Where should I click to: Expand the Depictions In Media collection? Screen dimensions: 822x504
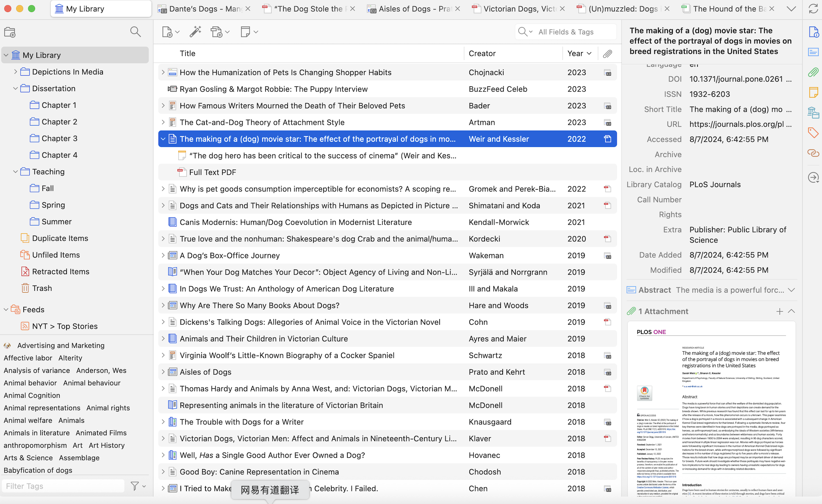coord(15,72)
